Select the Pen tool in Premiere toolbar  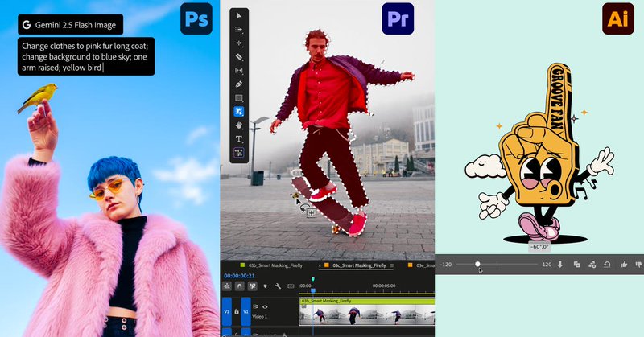(x=238, y=84)
